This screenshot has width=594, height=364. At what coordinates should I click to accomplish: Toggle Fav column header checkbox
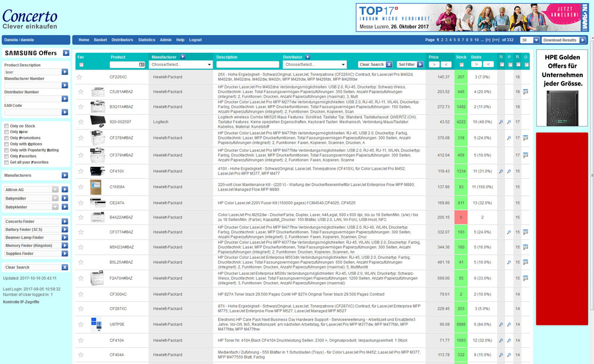coord(81,65)
